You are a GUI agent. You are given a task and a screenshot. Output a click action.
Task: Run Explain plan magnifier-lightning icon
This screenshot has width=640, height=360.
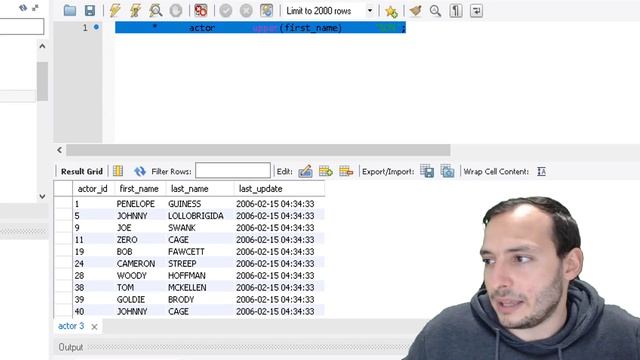[x=156, y=11]
